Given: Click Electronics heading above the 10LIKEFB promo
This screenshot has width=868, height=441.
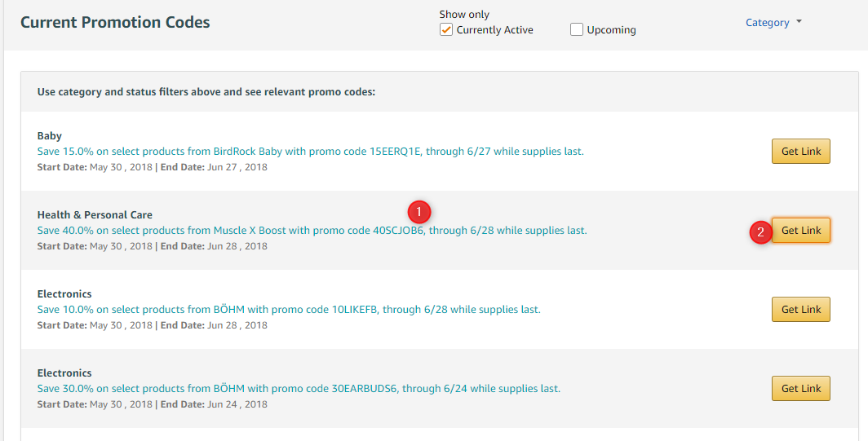Looking at the screenshot, I should (x=64, y=294).
